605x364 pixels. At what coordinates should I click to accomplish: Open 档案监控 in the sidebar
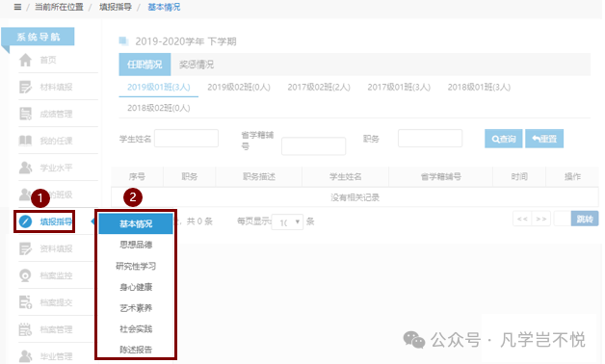click(x=56, y=275)
